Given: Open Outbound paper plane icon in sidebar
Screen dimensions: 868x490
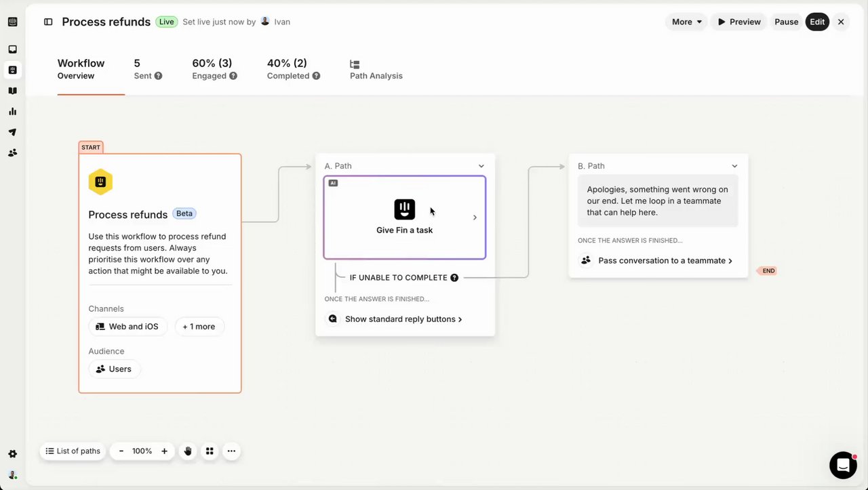Looking at the screenshot, I should coord(12,132).
